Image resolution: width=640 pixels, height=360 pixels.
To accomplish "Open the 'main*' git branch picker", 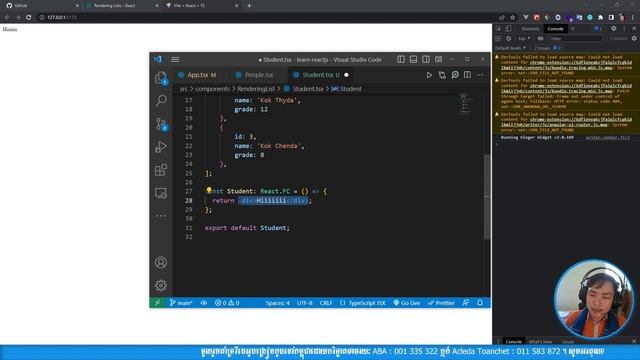I will pyautogui.click(x=181, y=303).
